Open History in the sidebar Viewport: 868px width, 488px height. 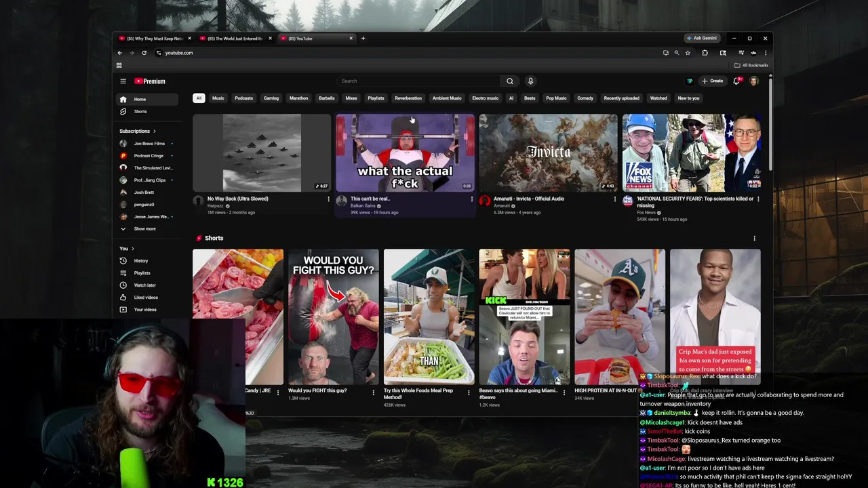[146, 261]
